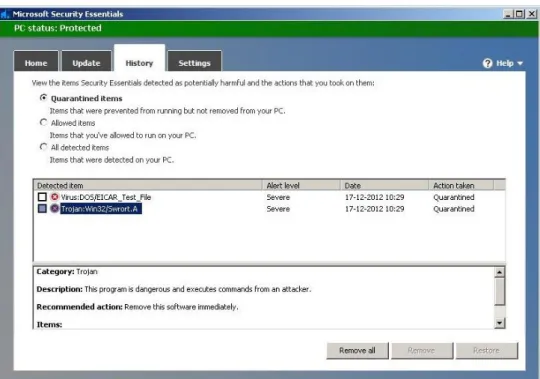540x379 pixels.
Task: Minimize the Security Essentials window
Action: pos(508,14)
